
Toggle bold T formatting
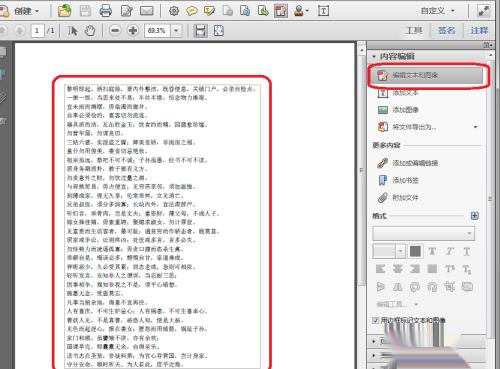tap(432, 251)
